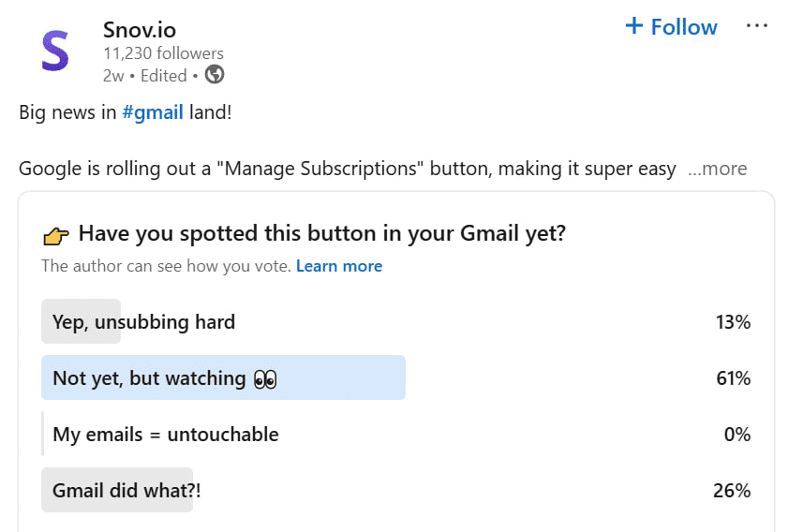Viewport: 788px width, 532px height.
Task: Vote for "Yep, unsubbing hard"
Action: pos(144,322)
